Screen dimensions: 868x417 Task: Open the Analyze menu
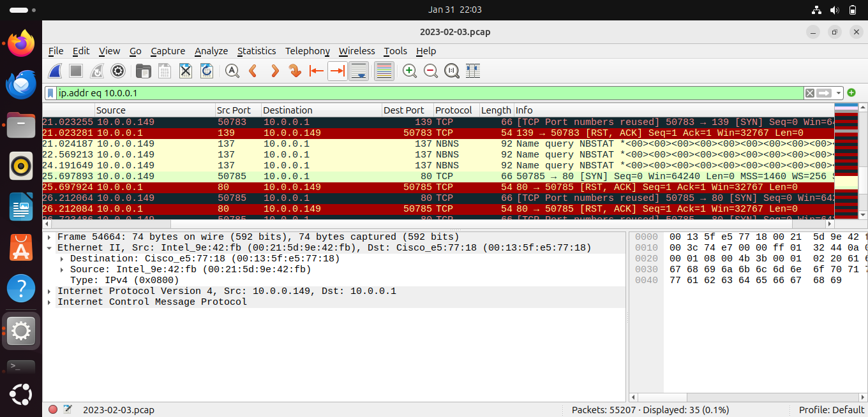click(211, 51)
